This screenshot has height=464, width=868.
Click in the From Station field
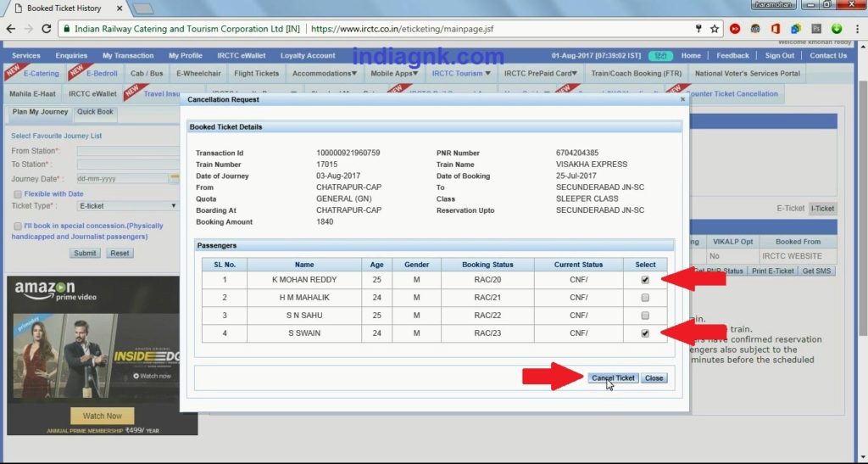tap(127, 151)
